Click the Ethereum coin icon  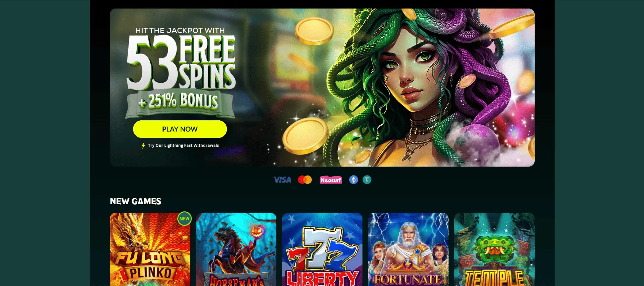pyautogui.click(x=353, y=180)
